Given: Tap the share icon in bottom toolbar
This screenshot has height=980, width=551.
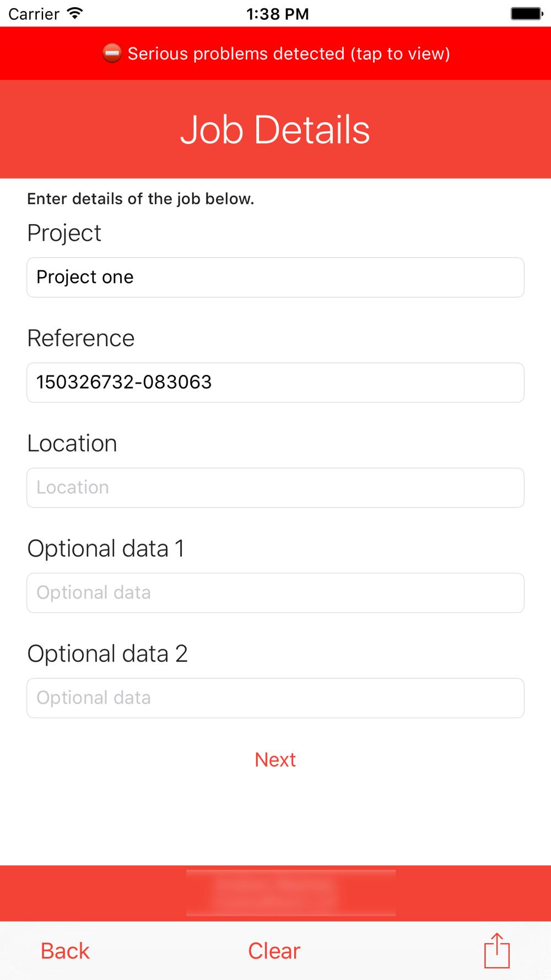Looking at the screenshot, I should point(497,950).
